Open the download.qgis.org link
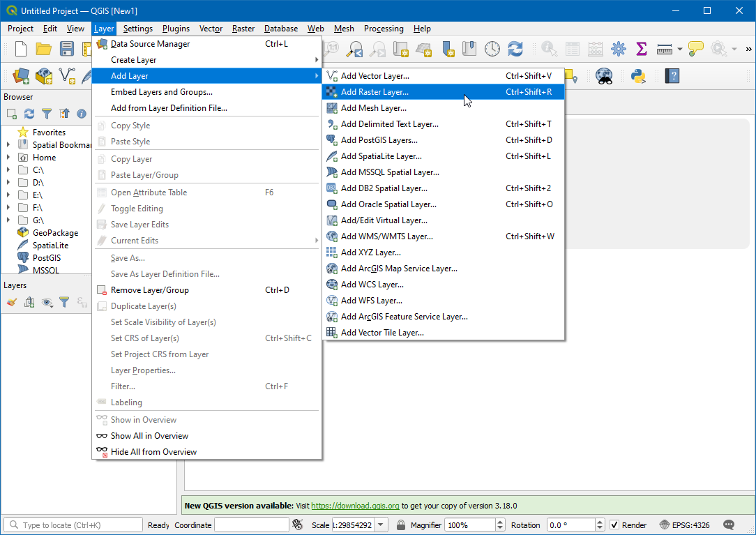The height and width of the screenshot is (535, 756). (355, 506)
